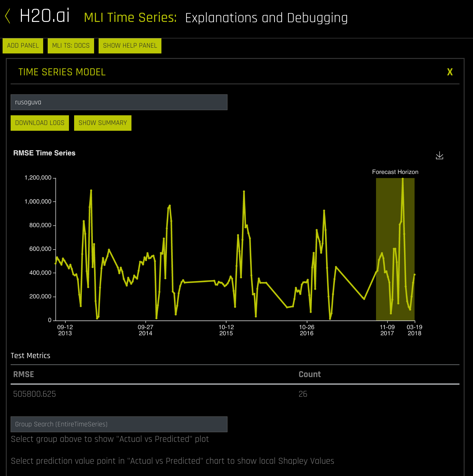Click the RMSE Time Series chart title

point(44,153)
